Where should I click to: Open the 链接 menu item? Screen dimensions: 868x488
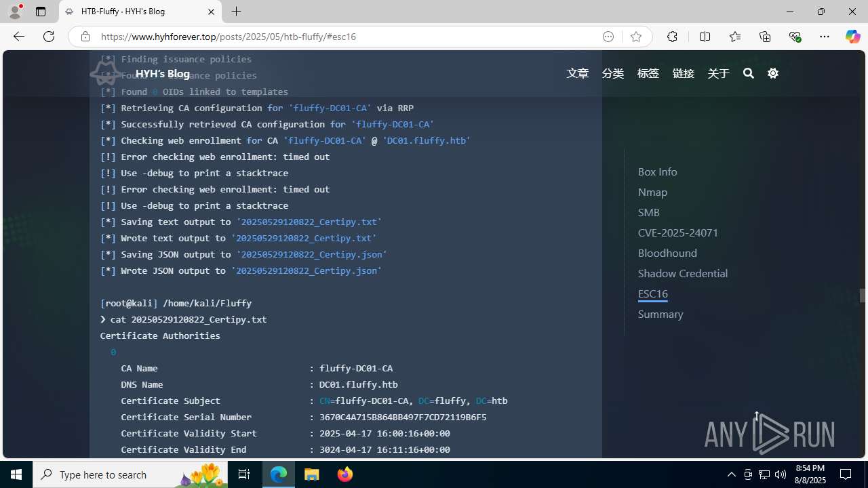[684, 73]
